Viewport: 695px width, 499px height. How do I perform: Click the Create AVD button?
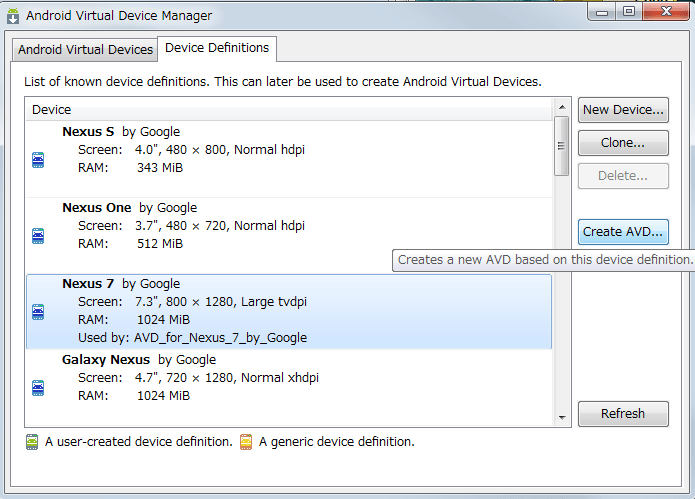coord(623,232)
